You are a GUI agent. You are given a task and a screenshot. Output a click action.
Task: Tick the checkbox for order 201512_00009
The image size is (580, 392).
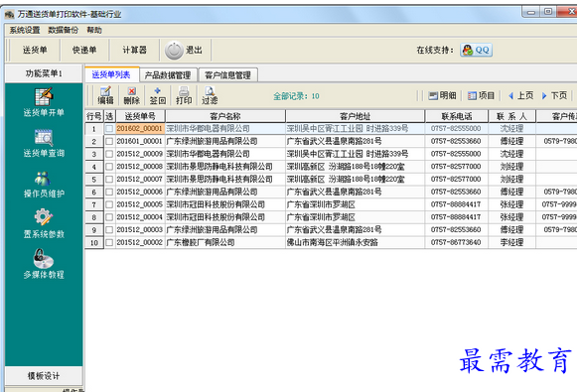(x=109, y=154)
